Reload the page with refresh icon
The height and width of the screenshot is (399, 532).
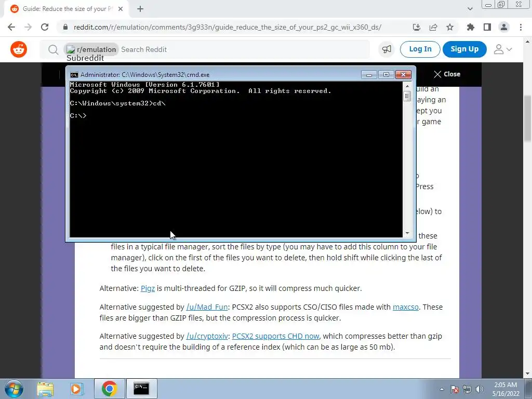pyautogui.click(x=45, y=27)
